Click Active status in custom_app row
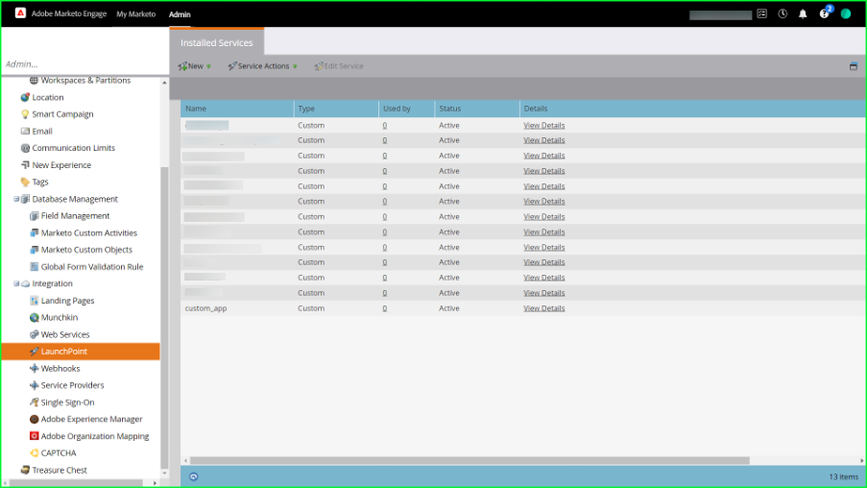The height and width of the screenshot is (488, 868). [449, 308]
